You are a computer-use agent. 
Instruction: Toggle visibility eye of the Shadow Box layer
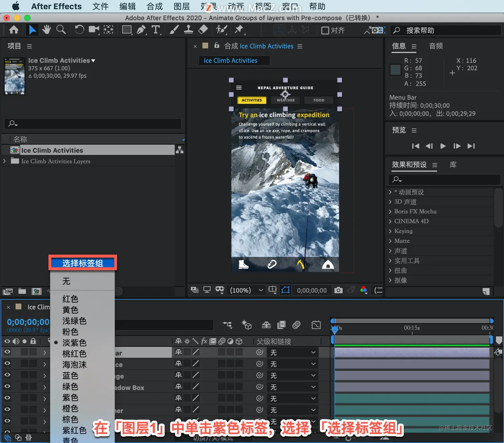point(7,387)
